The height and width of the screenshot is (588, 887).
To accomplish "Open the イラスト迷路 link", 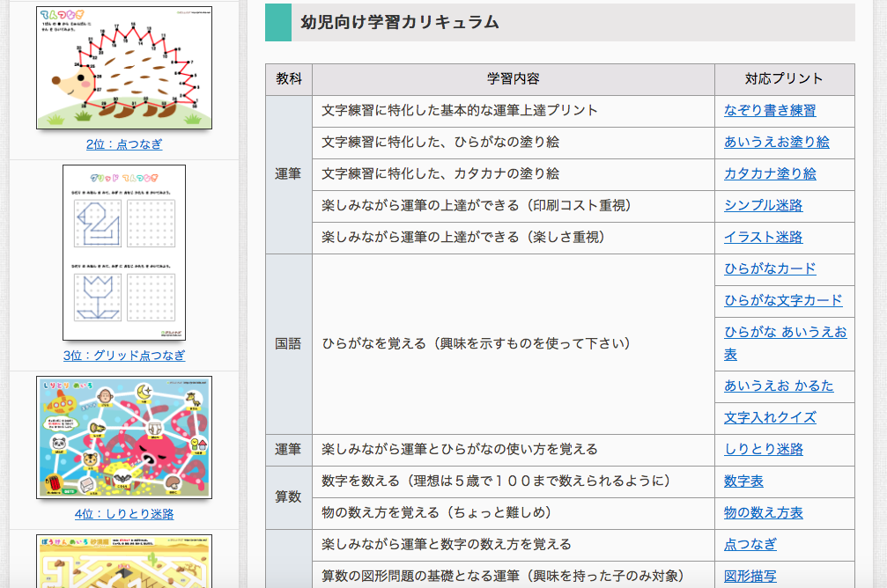I will pos(763,238).
